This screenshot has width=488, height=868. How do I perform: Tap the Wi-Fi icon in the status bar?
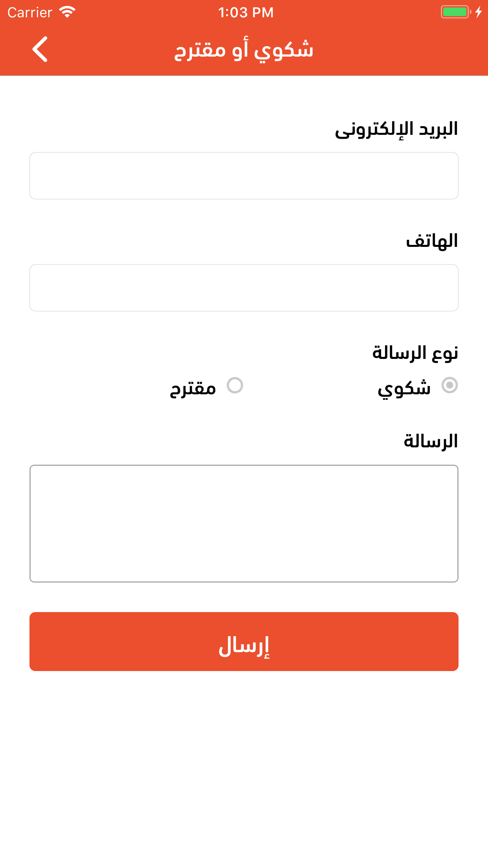(x=67, y=12)
